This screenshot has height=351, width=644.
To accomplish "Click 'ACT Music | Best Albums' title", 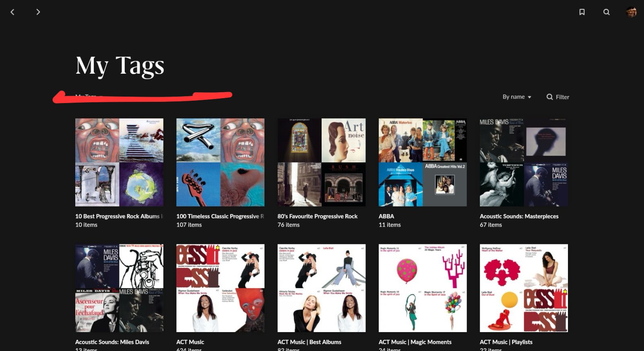I will tap(310, 342).
